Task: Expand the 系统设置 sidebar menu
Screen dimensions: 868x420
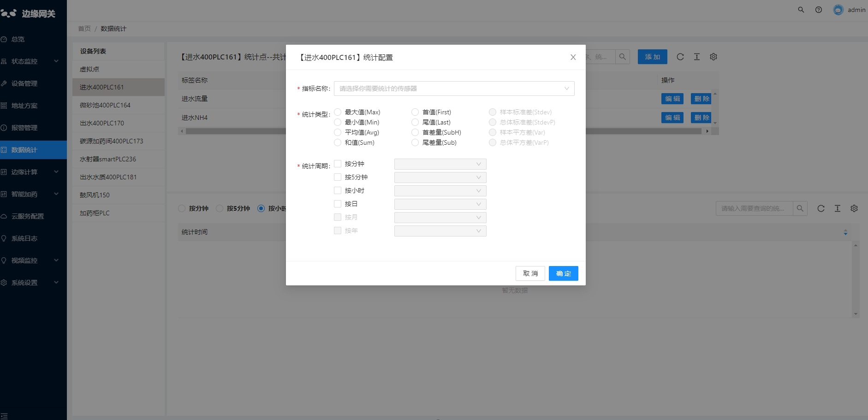Action: [33, 283]
